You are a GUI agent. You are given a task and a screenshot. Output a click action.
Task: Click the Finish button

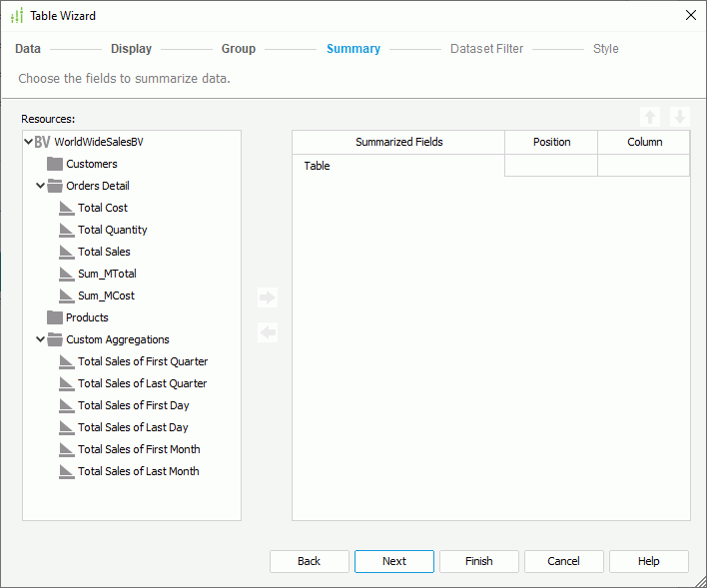[478, 561]
